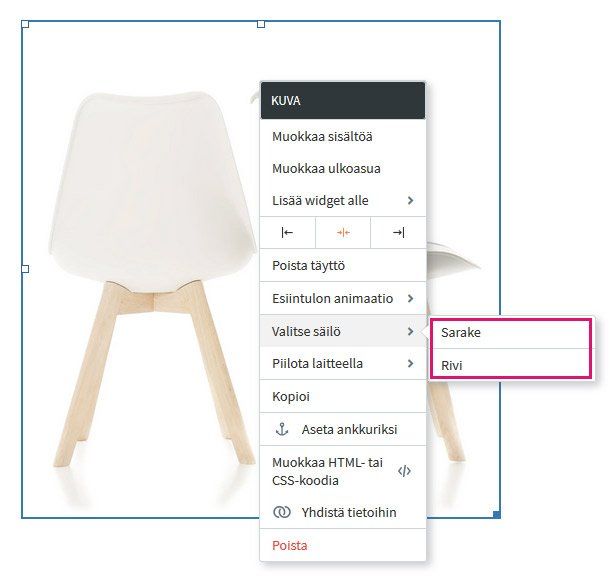Click the anchor icon beside Aseta ankkuriksi
Image resolution: width=616 pixels, height=582 pixels.
tap(282, 430)
